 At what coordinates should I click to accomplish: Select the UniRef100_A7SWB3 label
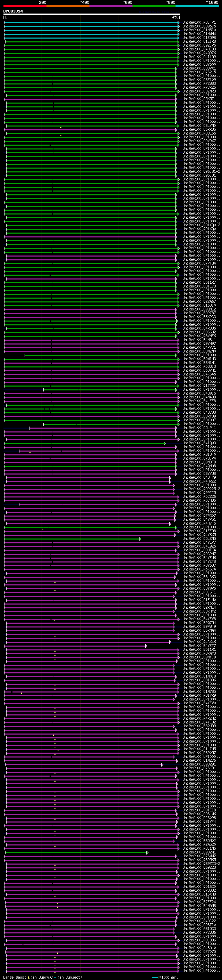coord(199,83)
